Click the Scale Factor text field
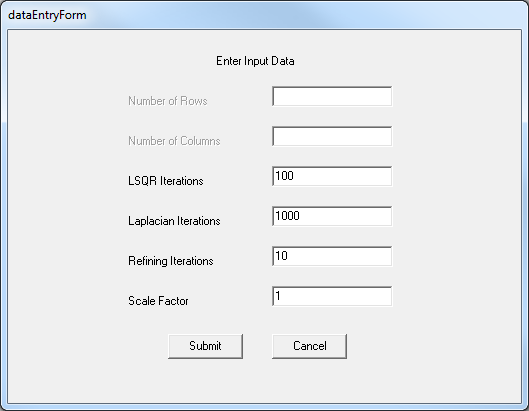This screenshot has height=411, width=529. (332, 296)
